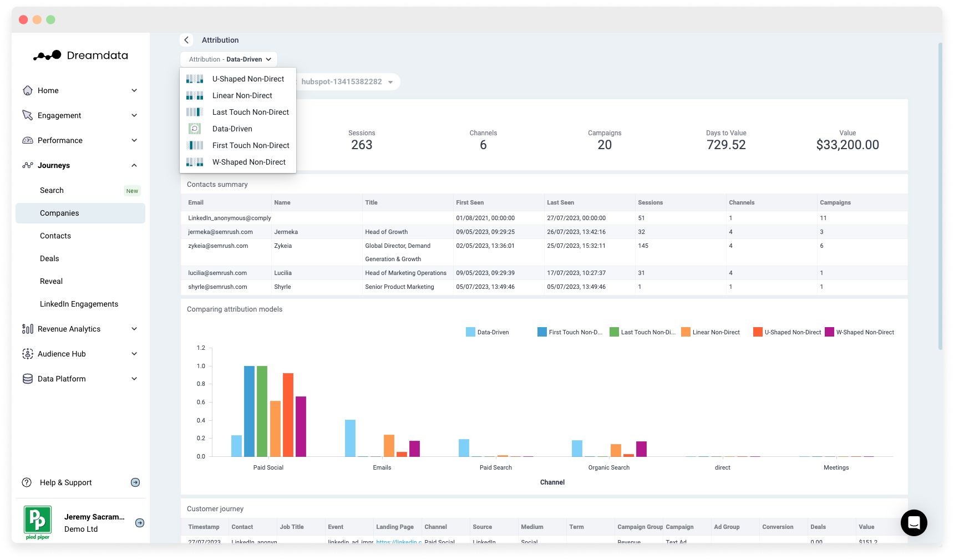This screenshot has height=560, width=954.
Task: Expand the Data Platform chevron
Action: pos(134,379)
